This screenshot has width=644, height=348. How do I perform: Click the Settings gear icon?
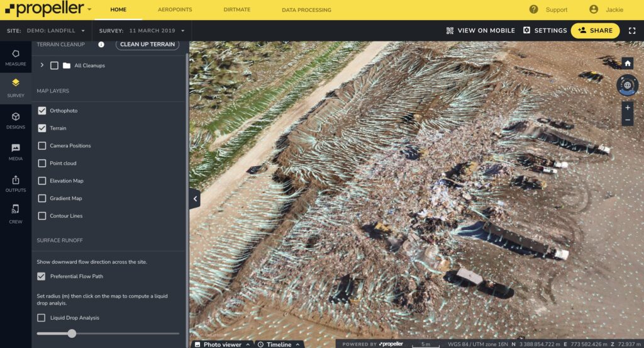coord(526,30)
